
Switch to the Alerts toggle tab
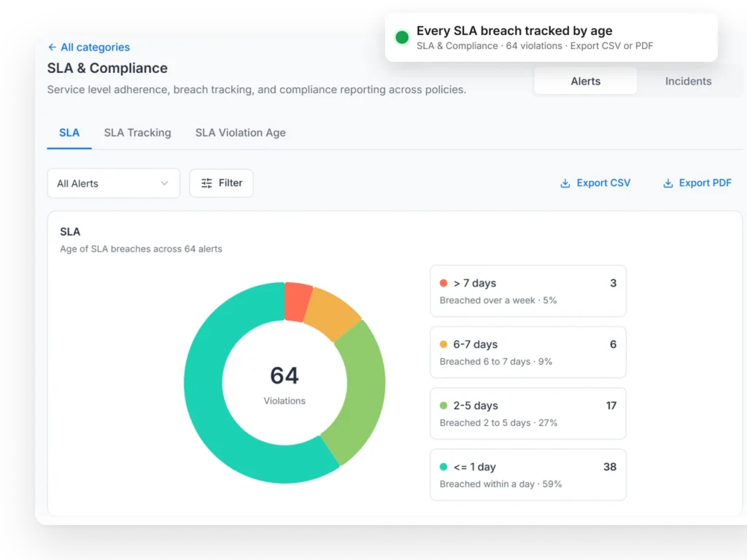pyautogui.click(x=586, y=81)
